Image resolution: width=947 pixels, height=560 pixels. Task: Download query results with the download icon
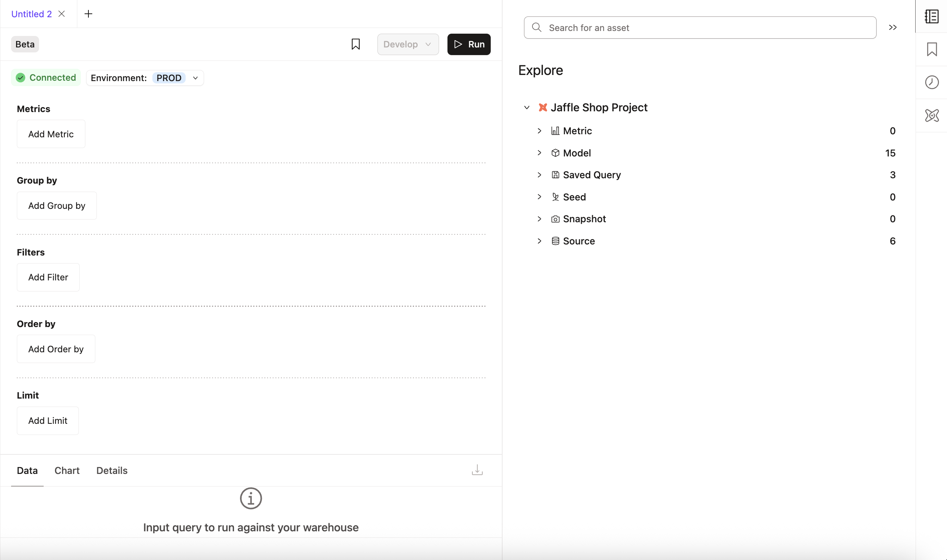tap(477, 470)
